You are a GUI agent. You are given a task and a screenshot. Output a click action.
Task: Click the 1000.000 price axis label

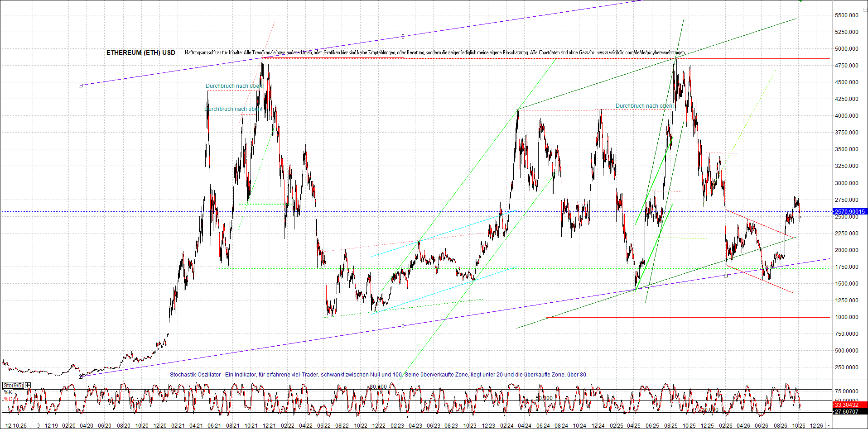846,317
